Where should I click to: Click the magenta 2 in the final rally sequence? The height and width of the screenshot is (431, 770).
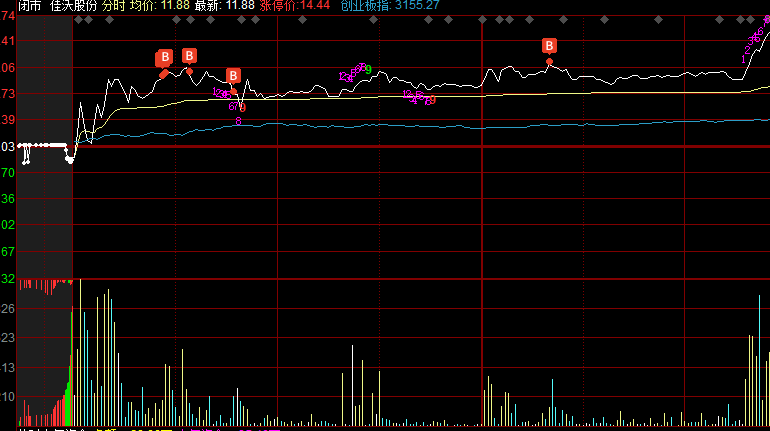coord(747,51)
